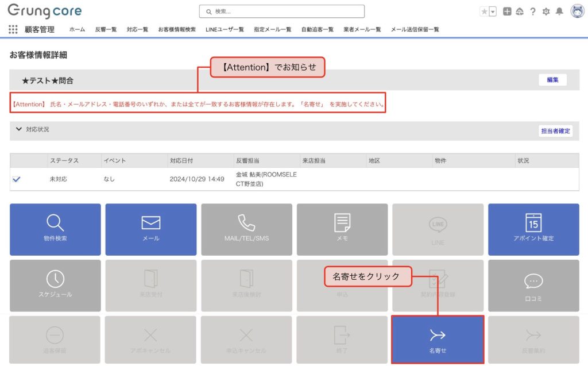
Task: Click the 編集 edit button
Action: (x=552, y=80)
